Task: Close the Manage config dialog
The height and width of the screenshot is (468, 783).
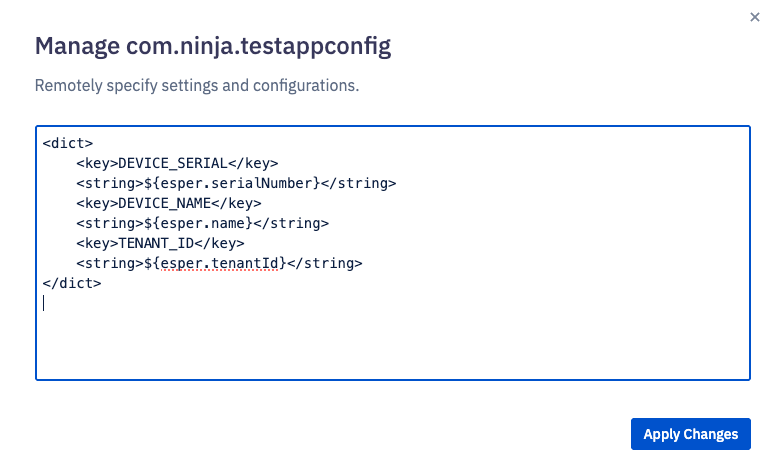Action: coord(754,17)
